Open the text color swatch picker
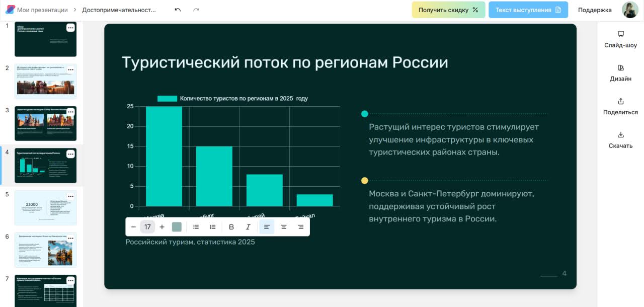The width and height of the screenshot is (644, 307). (x=177, y=226)
